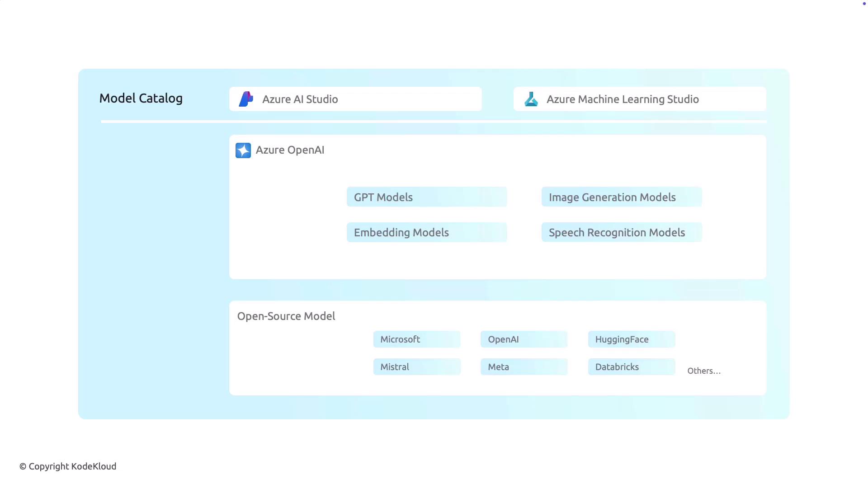868x488 pixels.
Task: Select Speech Recognition Models
Action: pyautogui.click(x=621, y=232)
